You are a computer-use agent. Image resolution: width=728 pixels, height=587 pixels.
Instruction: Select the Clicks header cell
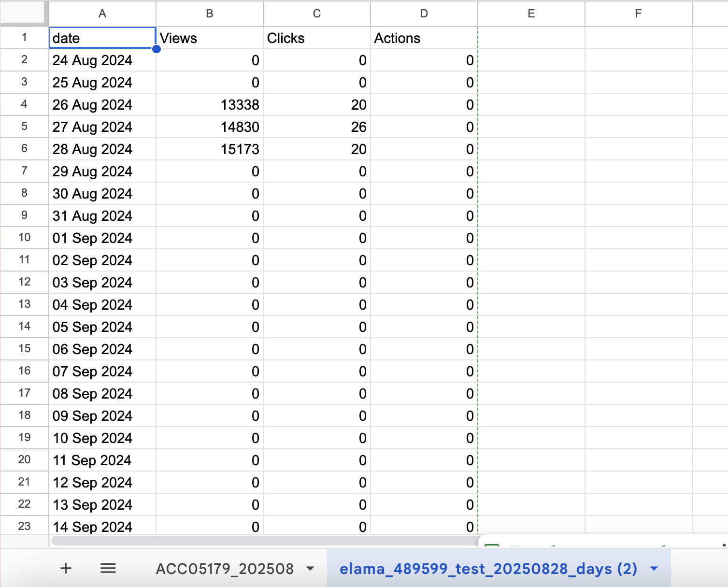(317, 38)
